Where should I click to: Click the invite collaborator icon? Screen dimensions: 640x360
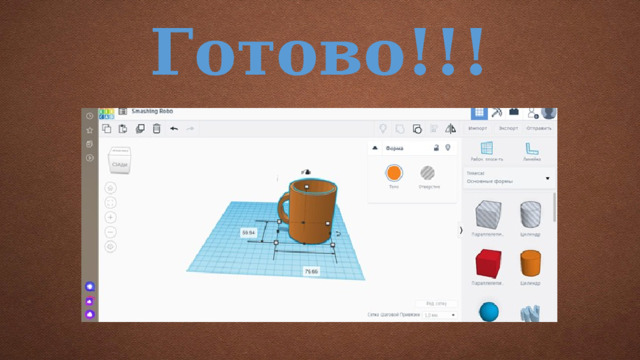click(532, 113)
